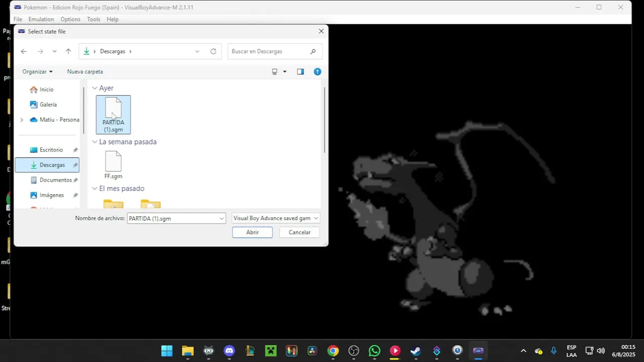Screen dimensions: 644x362
Task: Click the network display tray icon
Action: [589, 351]
